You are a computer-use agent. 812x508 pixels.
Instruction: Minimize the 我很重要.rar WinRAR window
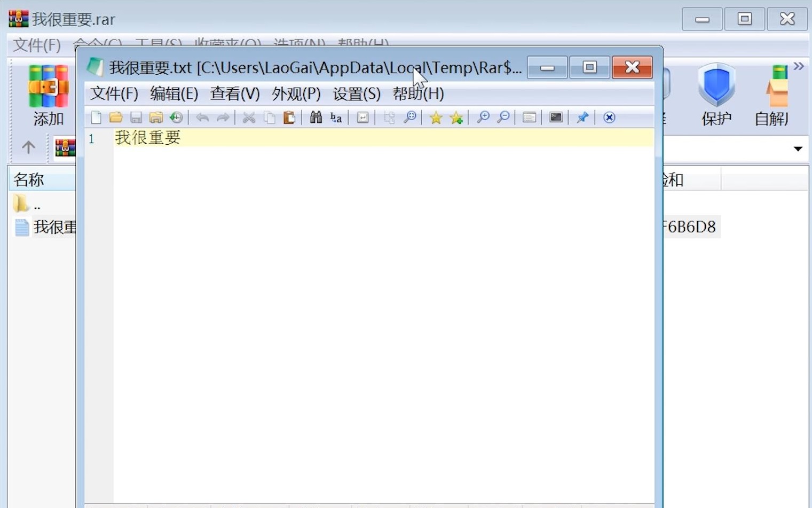pyautogui.click(x=703, y=20)
